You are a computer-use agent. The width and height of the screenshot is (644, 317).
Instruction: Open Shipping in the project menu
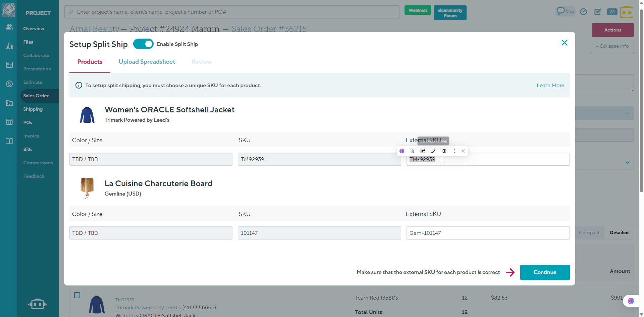33,109
